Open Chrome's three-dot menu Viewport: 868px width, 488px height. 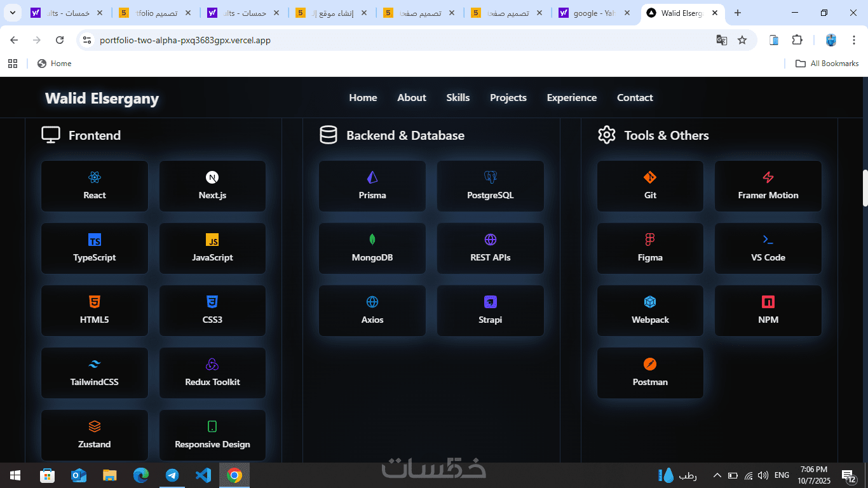click(853, 40)
